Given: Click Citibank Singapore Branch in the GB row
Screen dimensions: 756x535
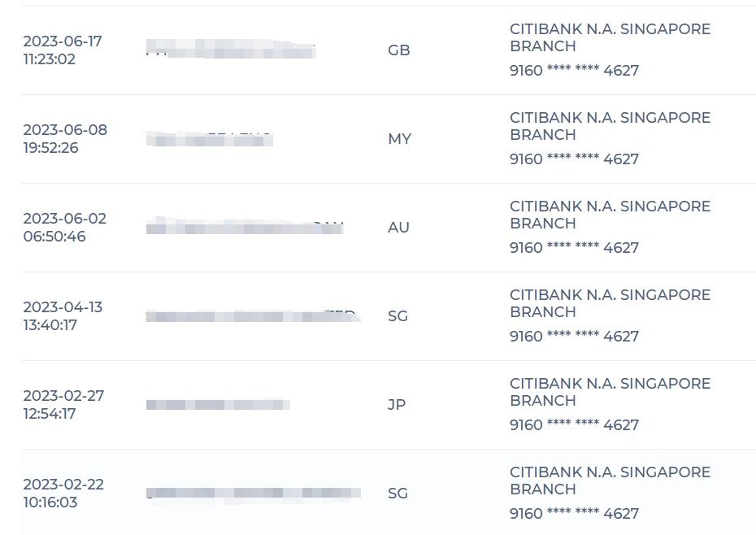Looking at the screenshot, I should pyautogui.click(x=610, y=37).
